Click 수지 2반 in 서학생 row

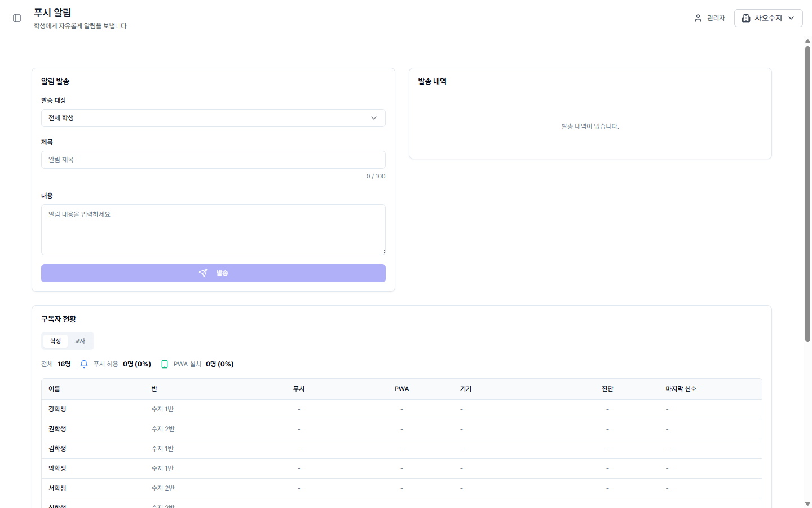click(163, 488)
